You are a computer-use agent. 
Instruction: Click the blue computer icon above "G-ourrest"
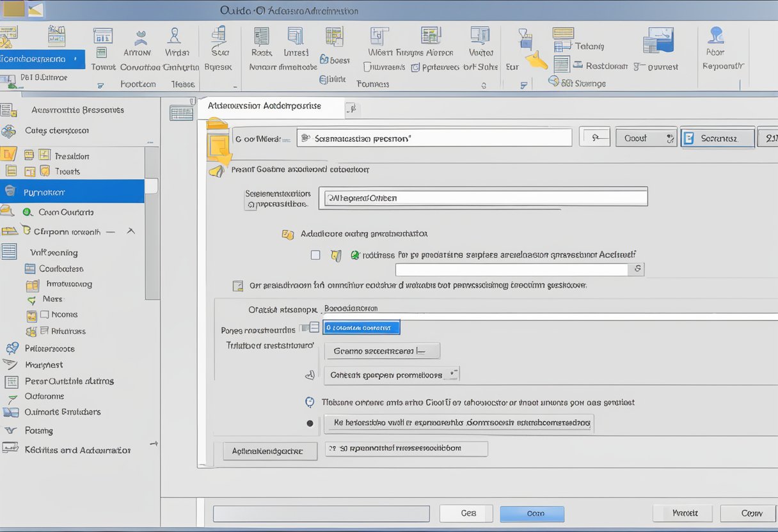(x=658, y=42)
